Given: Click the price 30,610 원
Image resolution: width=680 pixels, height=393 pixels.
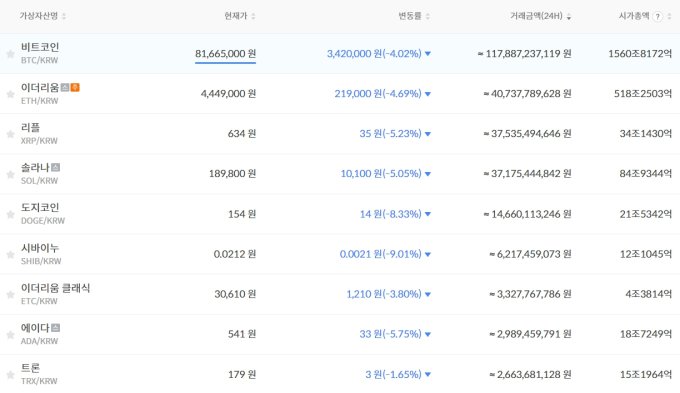Looking at the screenshot, I should coord(235,294).
